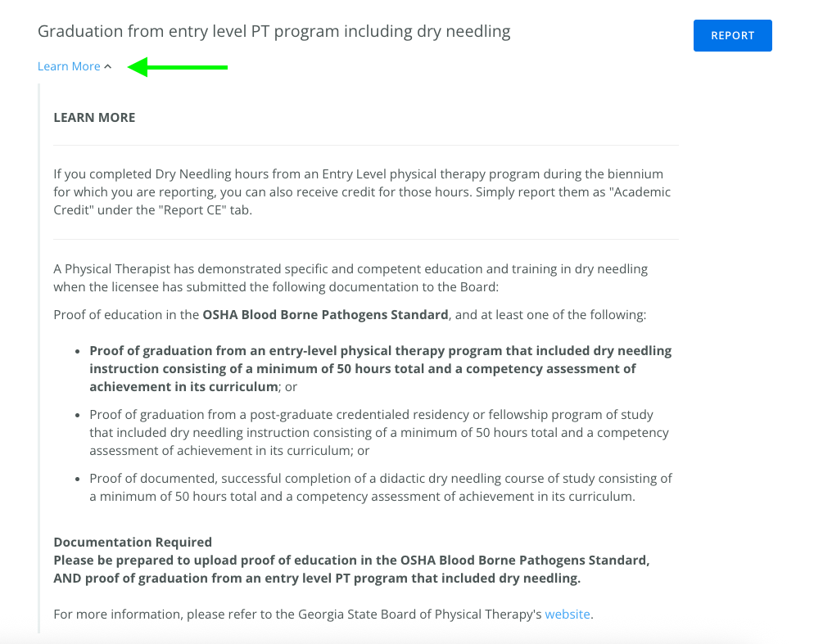This screenshot has width=823, height=644.
Task: Click the bold OSHA Blood Borne Pathogens Standard text
Action: coord(325,314)
